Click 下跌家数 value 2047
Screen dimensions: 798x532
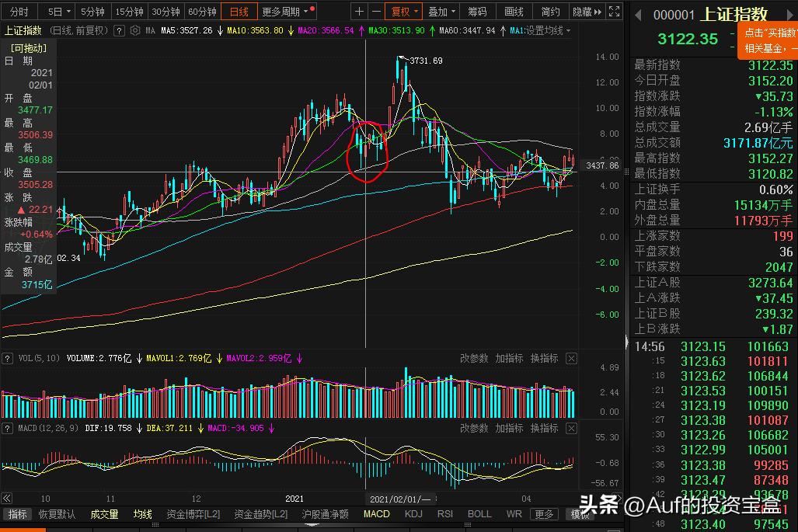pos(779,267)
